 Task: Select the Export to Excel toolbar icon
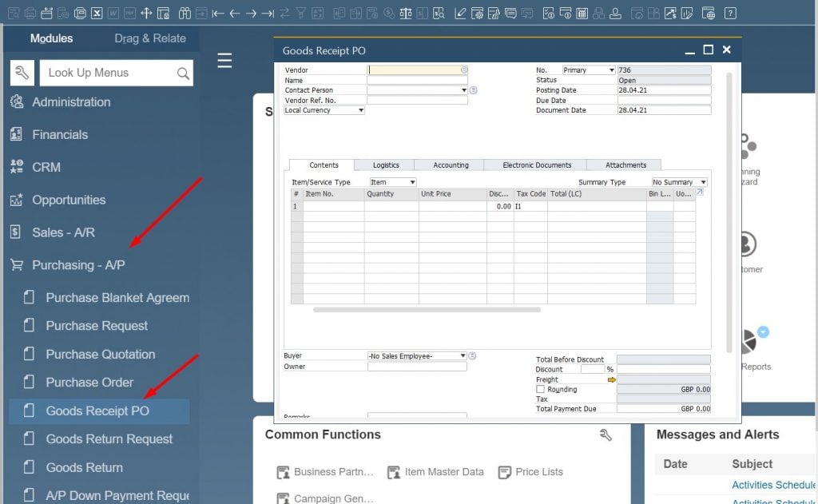[97, 12]
